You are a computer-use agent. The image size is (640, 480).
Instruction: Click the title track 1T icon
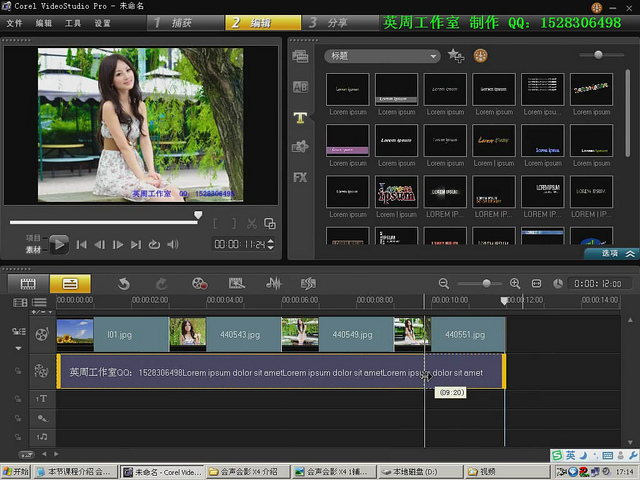coord(41,399)
